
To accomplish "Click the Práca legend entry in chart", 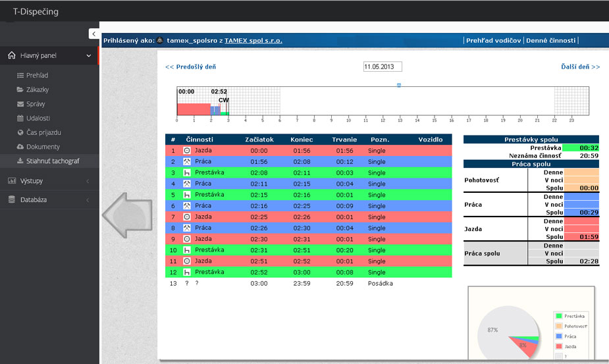I will [566, 336].
